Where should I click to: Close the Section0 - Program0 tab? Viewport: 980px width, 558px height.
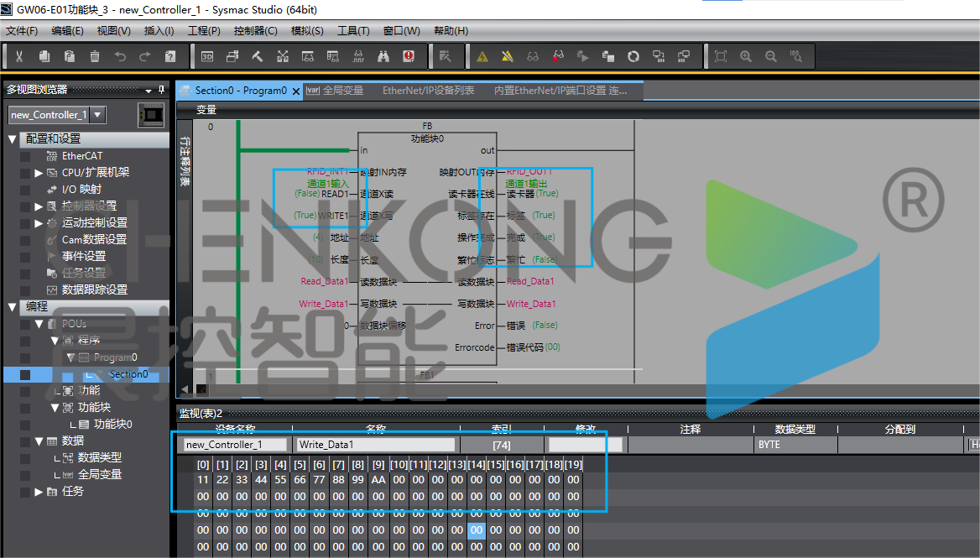(296, 91)
